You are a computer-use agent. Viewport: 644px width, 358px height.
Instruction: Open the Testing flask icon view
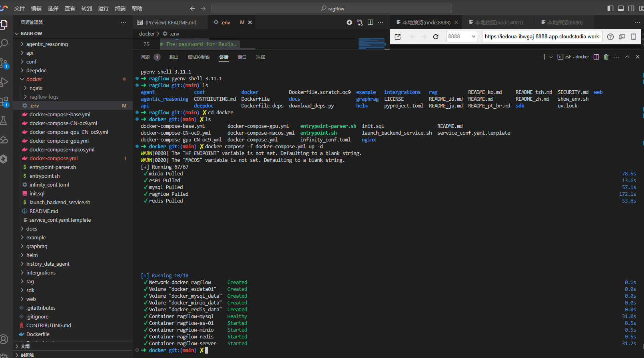point(4,121)
